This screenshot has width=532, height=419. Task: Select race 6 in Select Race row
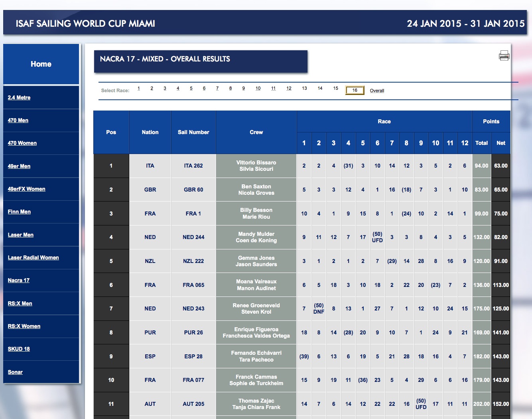click(x=204, y=88)
